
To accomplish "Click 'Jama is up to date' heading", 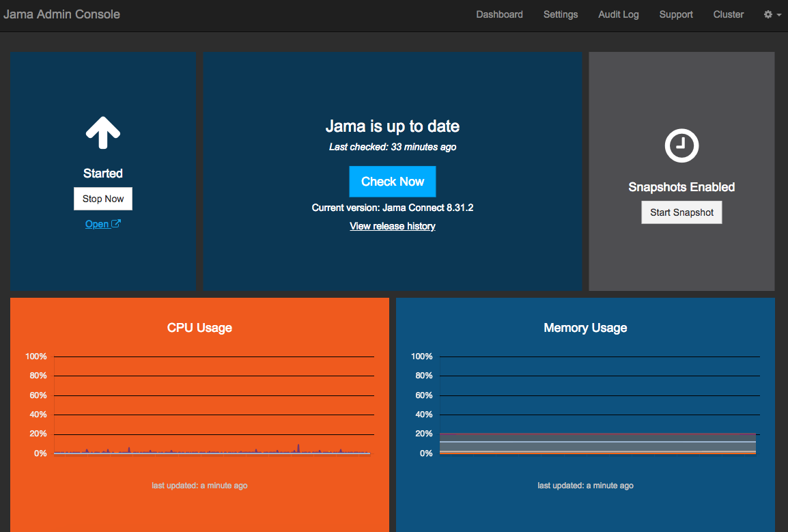I will (x=393, y=126).
